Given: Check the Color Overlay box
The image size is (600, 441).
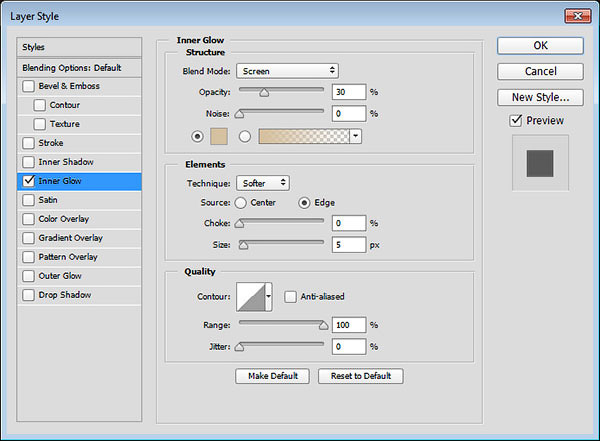Looking at the screenshot, I should click(28, 219).
